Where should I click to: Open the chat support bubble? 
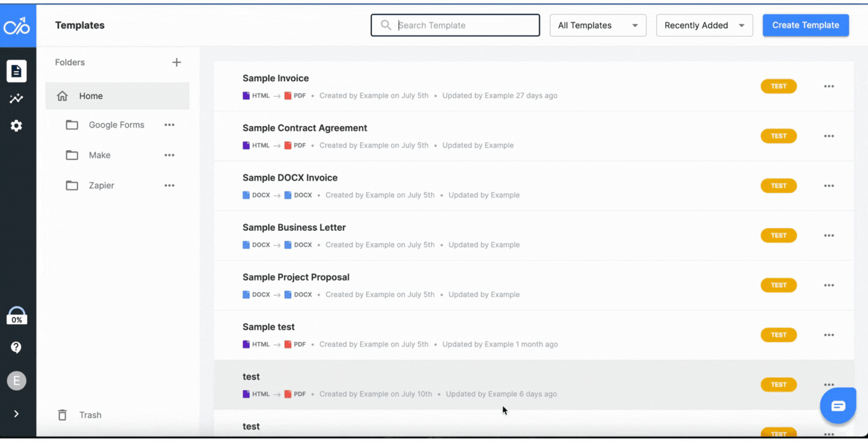[838, 406]
